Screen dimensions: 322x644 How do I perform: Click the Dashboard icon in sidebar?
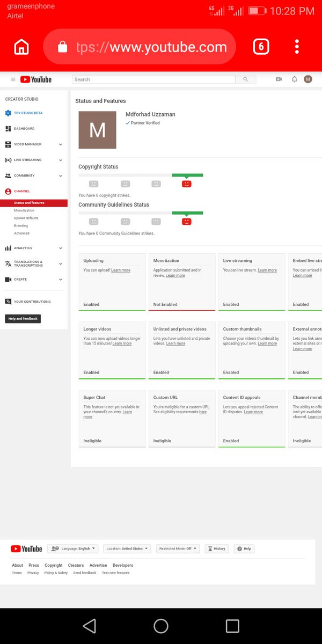[8, 129]
